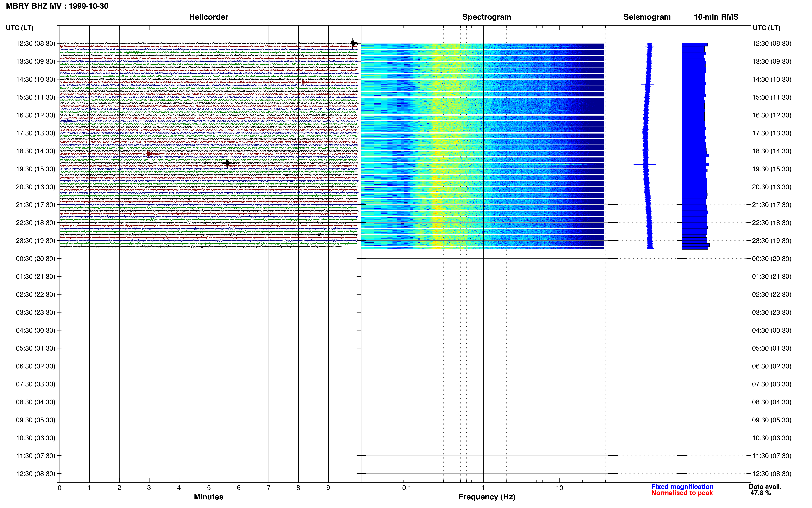Screen dimensions: 812x508
Task: Click the left '20:30 (16:30)' time label
Action: point(36,187)
